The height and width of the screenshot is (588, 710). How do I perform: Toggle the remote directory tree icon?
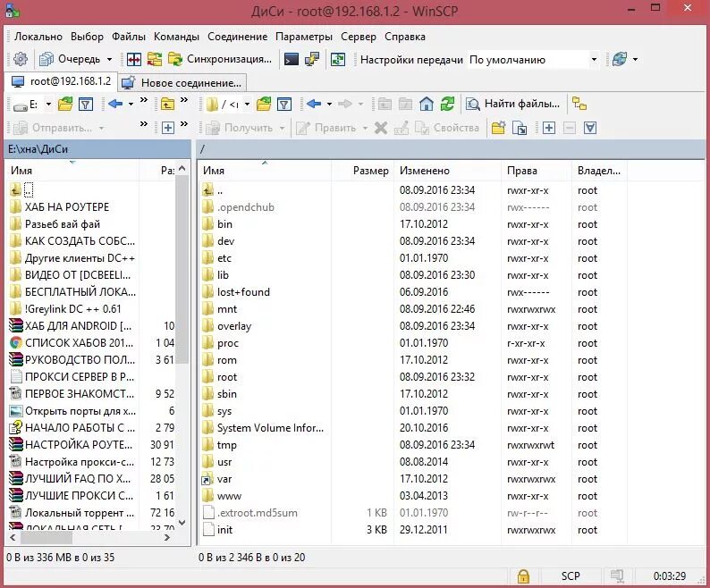point(579,105)
